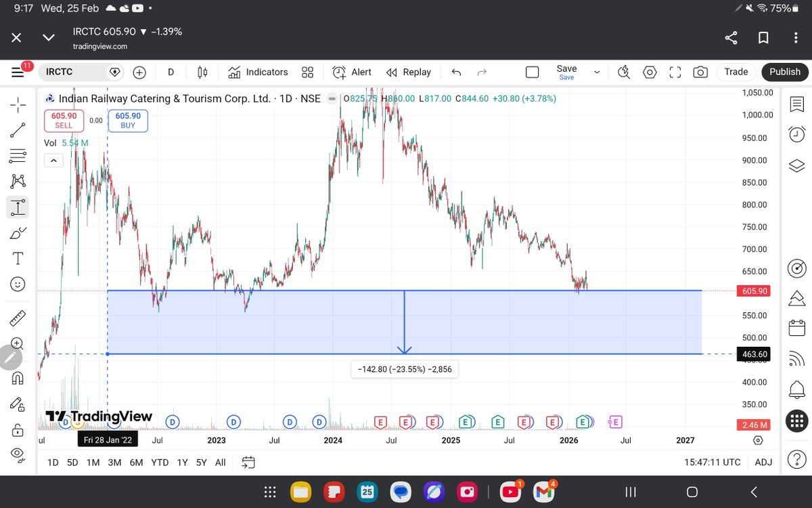The width and height of the screenshot is (812, 508).
Task: Open Gmail from the Android taskbar
Action: tap(543, 491)
